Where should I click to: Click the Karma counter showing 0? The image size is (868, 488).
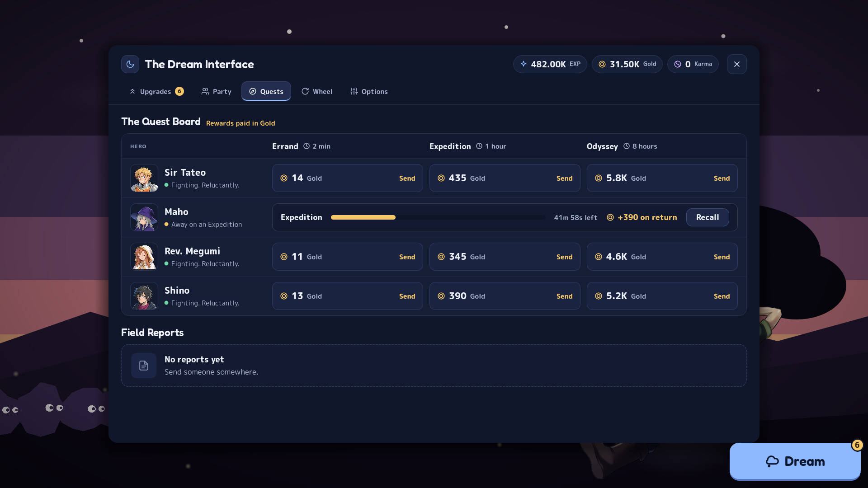(x=693, y=64)
